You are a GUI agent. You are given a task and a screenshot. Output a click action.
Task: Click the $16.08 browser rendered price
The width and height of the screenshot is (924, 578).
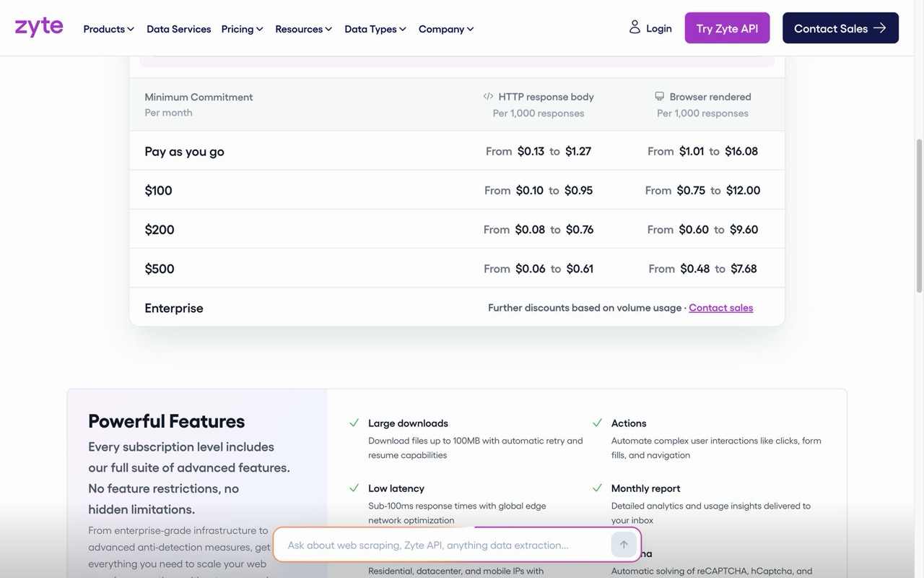tap(741, 151)
